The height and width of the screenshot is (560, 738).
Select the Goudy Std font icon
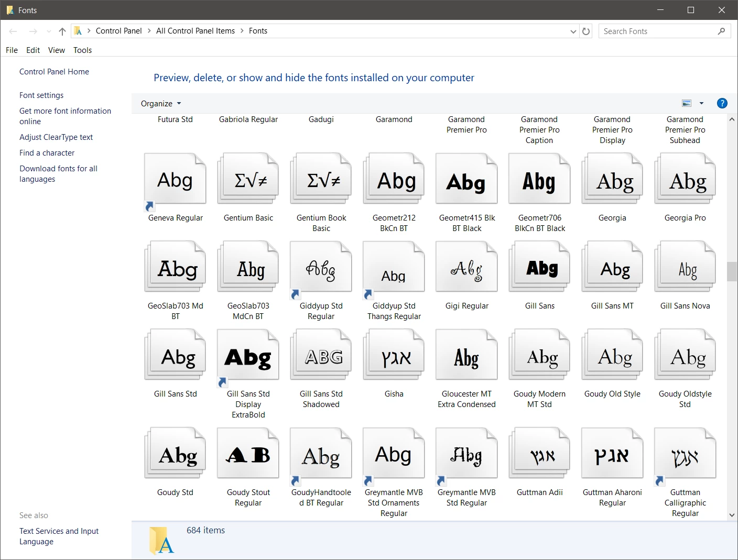175,454
